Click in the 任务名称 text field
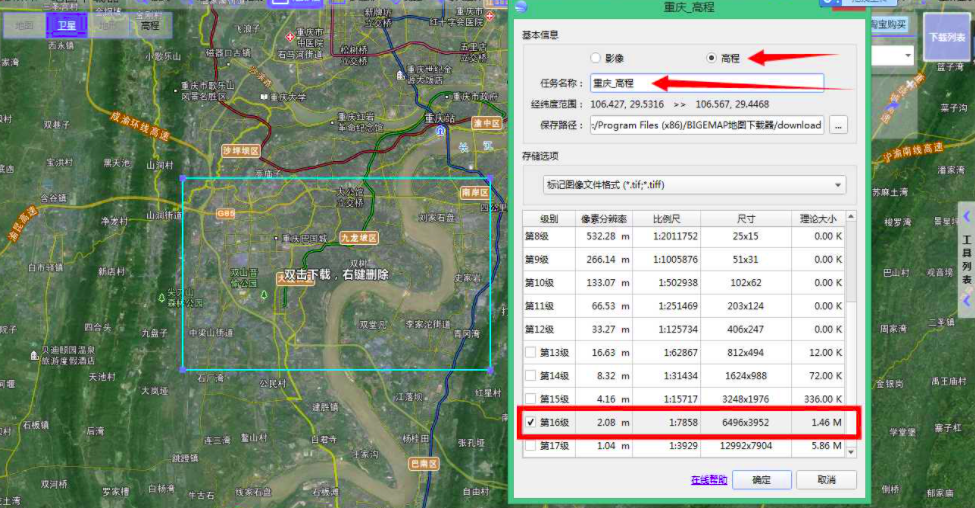The image size is (975, 508). [x=707, y=83]
